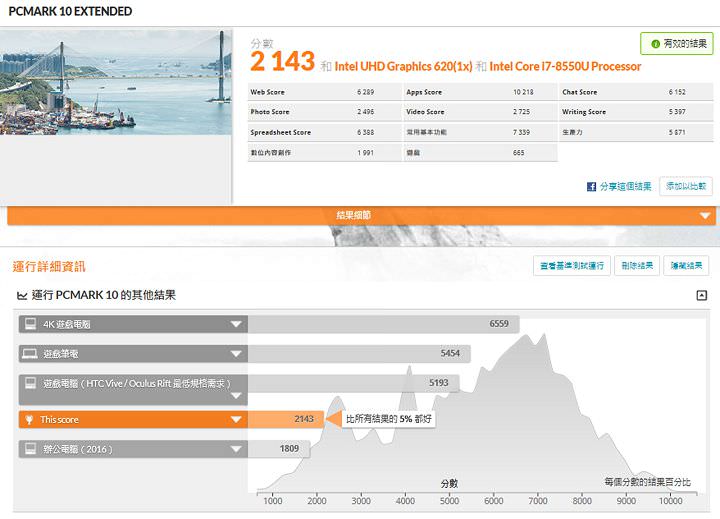The width and height of the screenshot is (720, 519).
Task: Open the gaming laptop dropdown arrow
Action: pos(236,354)
